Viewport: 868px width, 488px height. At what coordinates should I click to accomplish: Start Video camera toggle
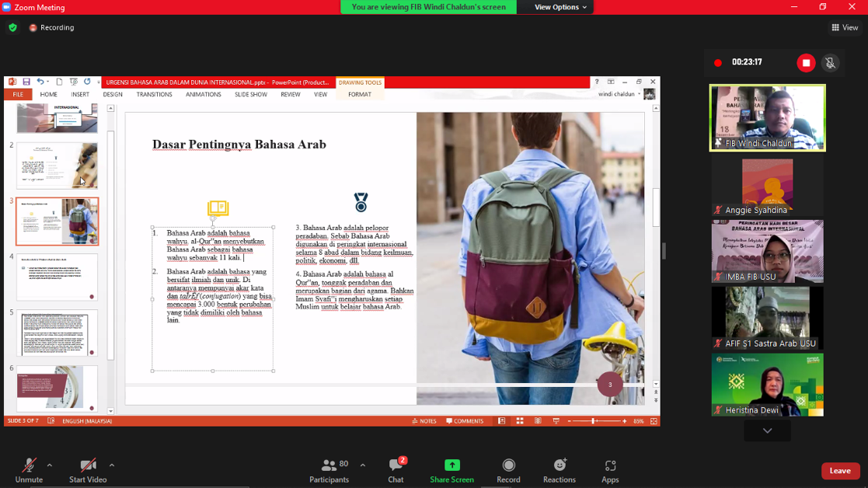tap(88, 469)
